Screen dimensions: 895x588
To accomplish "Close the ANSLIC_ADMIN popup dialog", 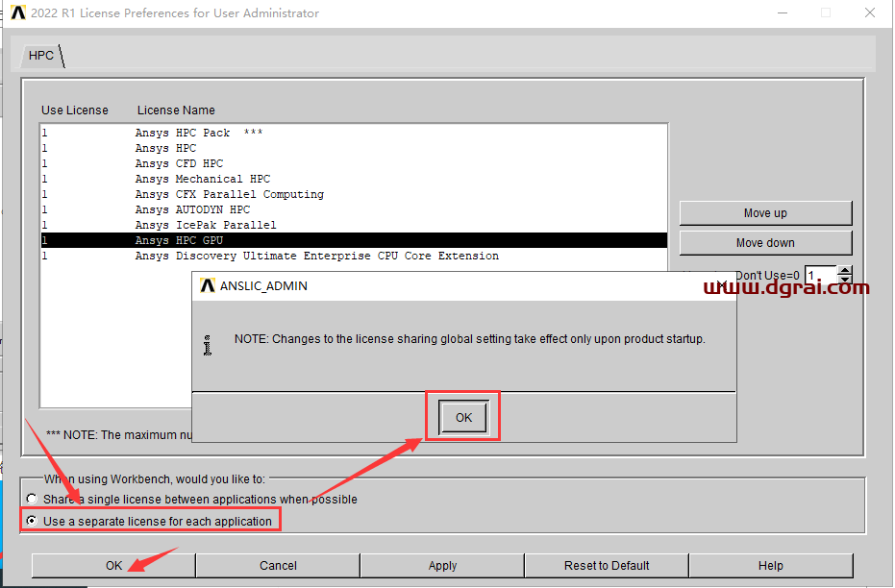I will pyautogui.click(x=722, y=285).
